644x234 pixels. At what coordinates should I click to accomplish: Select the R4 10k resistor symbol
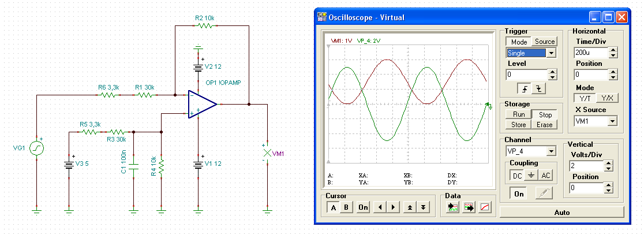point(162,165)
